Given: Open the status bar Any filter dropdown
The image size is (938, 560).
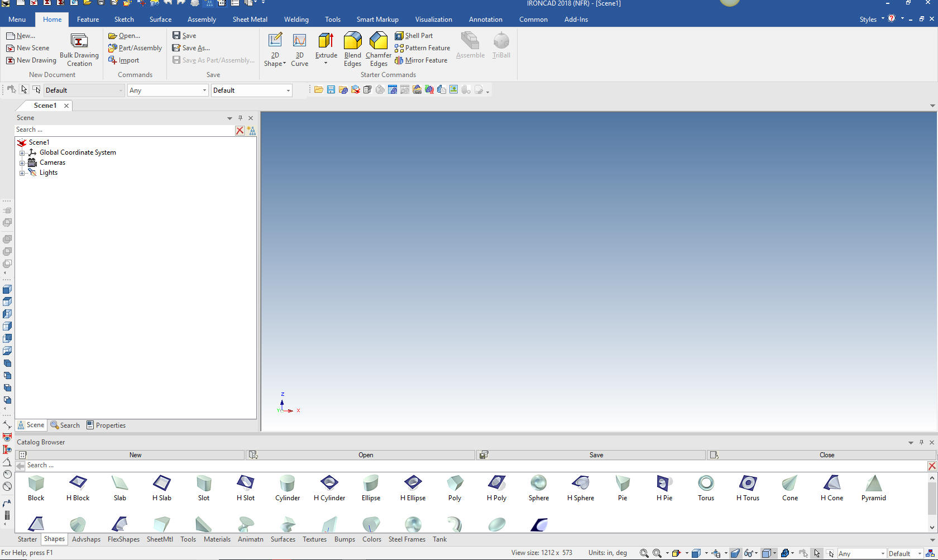Looking at the screenshot, I should (x=883, y=554).
